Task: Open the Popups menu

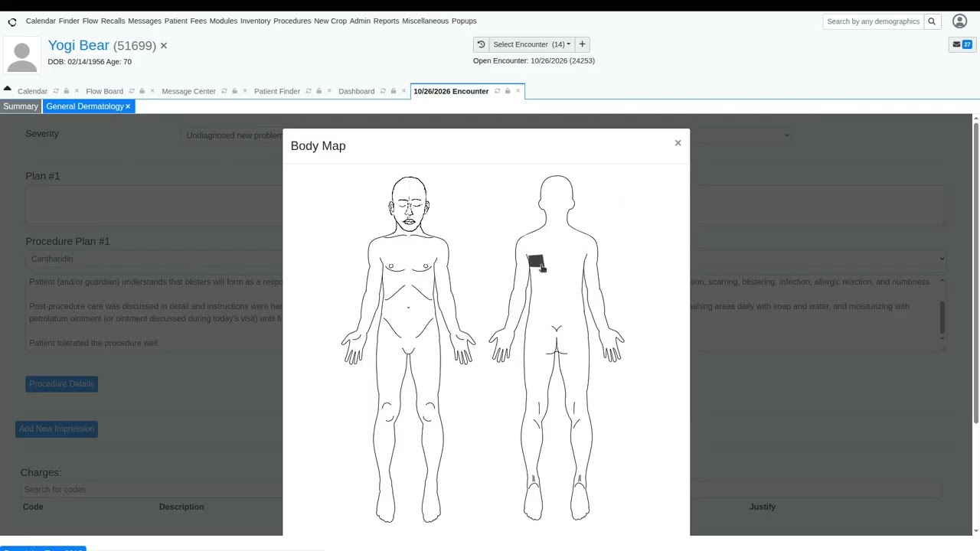Action: tap(464, 21)
